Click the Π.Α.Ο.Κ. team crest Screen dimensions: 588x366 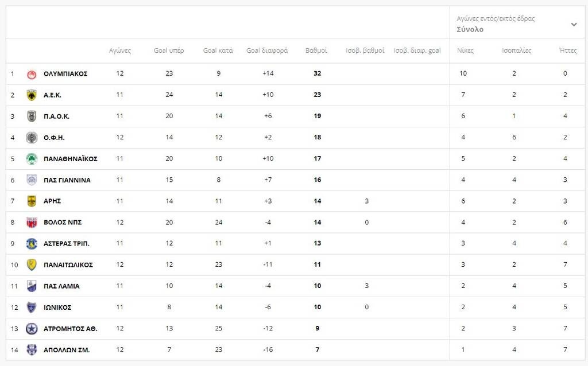[32, 116]
